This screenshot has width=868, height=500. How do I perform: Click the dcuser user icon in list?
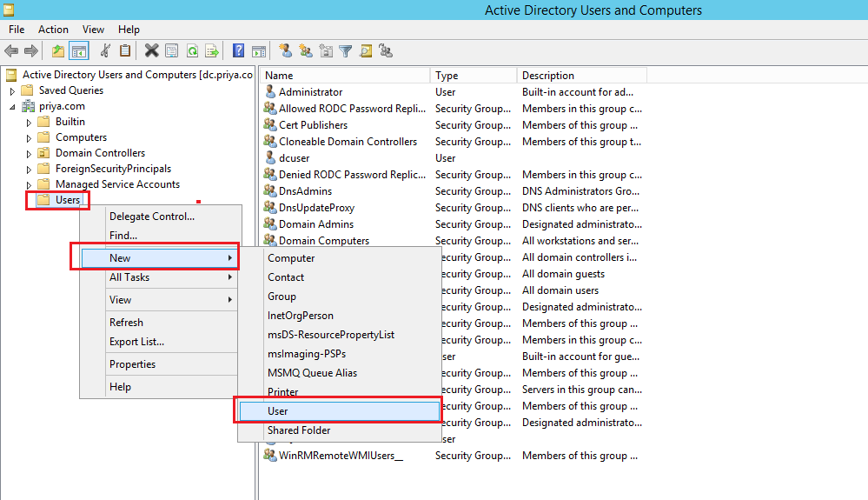point(270,157)
